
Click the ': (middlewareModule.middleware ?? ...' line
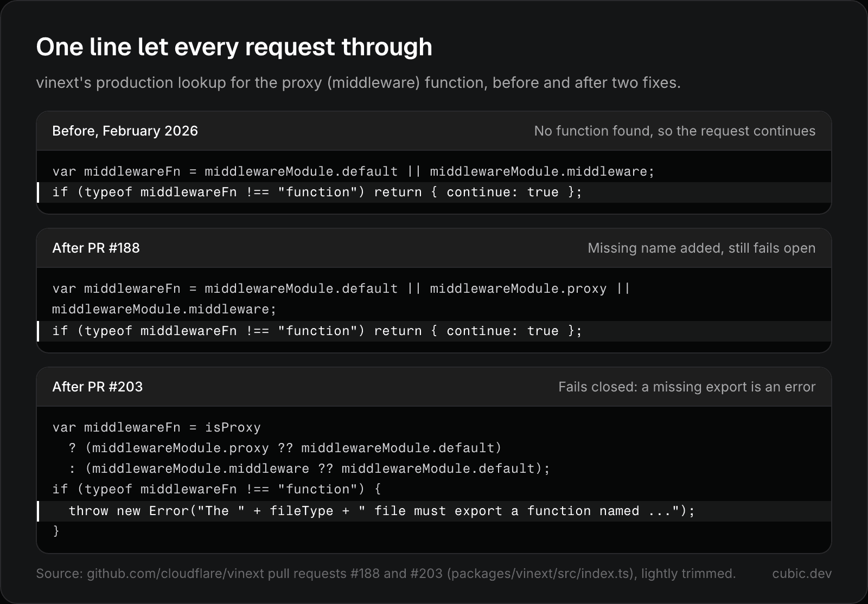click(309, 468)
